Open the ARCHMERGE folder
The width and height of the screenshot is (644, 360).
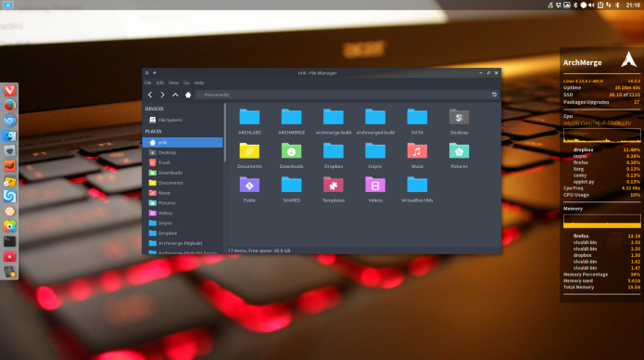coord(291,122)
